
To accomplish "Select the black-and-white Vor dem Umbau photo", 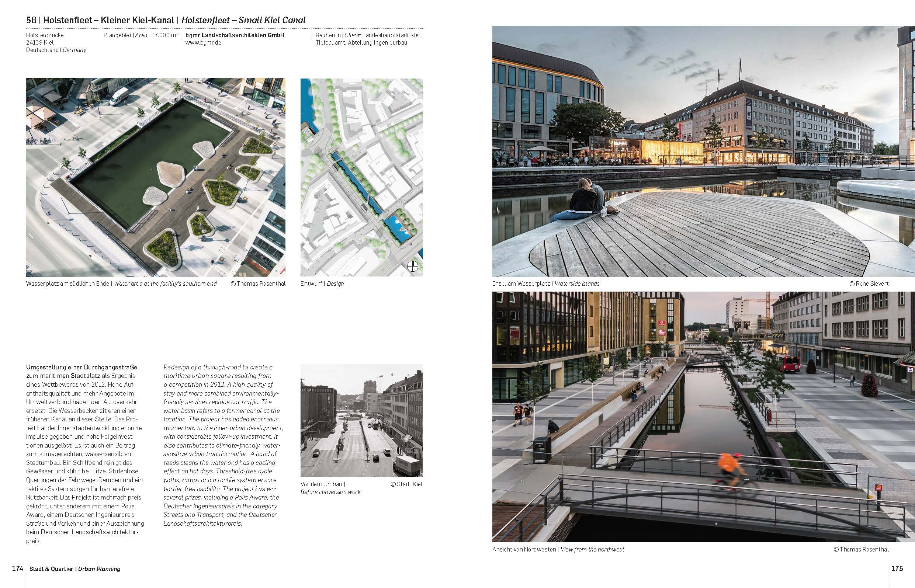I will tap(362, 421).
